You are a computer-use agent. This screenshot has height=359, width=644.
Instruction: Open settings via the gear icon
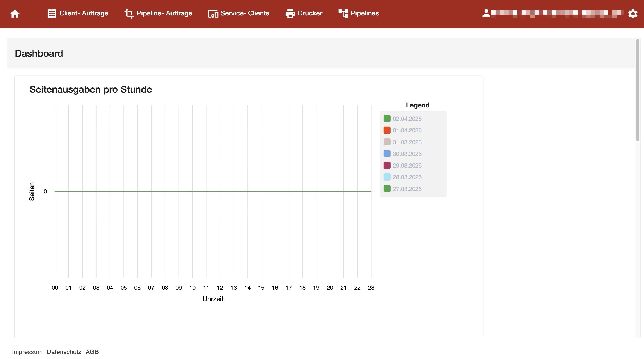click(632, 14)
